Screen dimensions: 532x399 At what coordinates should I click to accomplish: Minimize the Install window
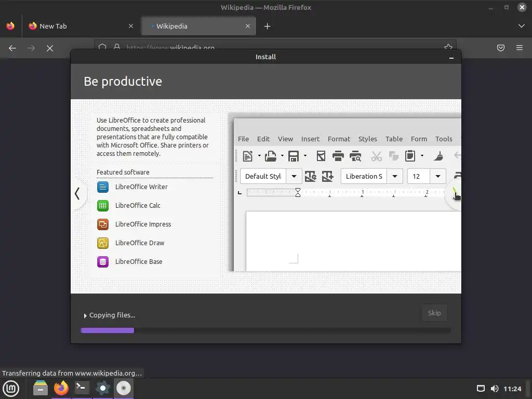pyautogui.click(x=451, y=58)
